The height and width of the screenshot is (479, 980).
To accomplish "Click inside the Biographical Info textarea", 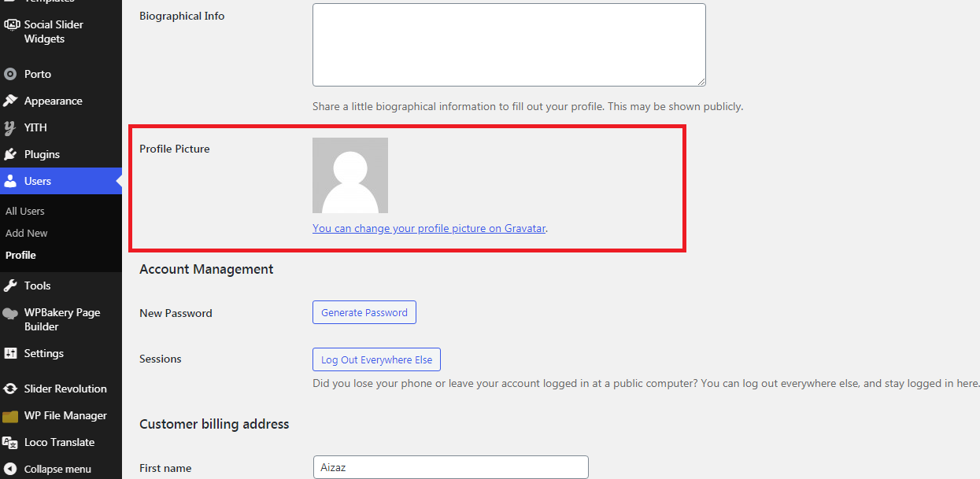I will pos(509,45).
